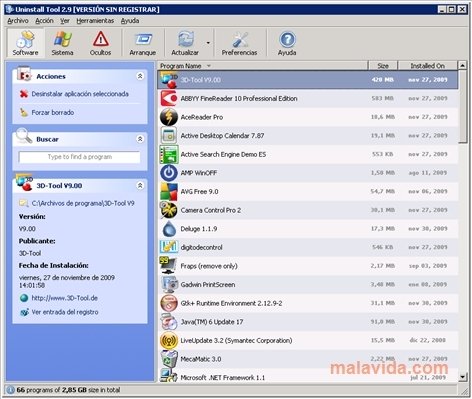Select the 3D-Tool V9.00 icon
The height and width of the screenshot is (399, 472).
(x=169, y=80)
